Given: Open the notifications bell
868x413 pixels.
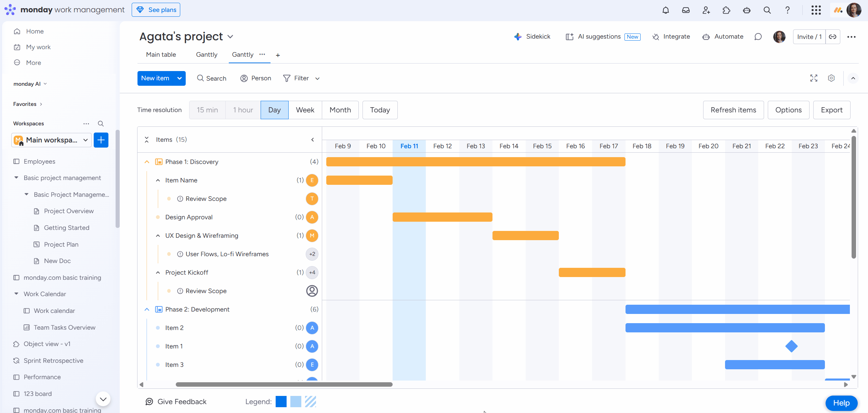Looking at the screenshot, I should (666, 10).
